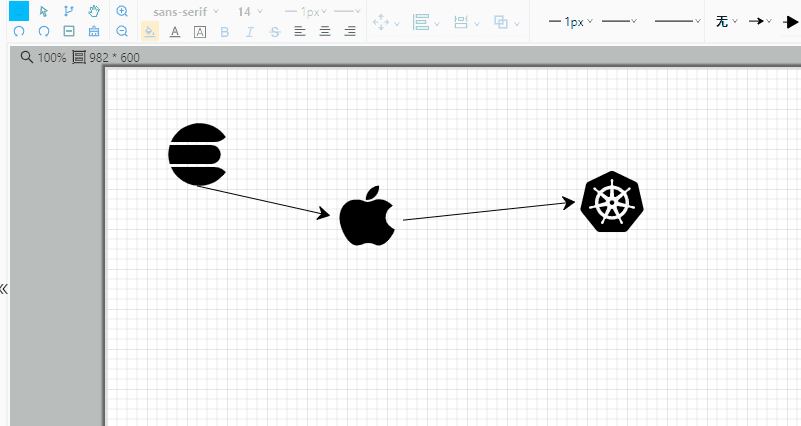Select the arrow pointer tool
This screenshot has width=801, height=426.
point(43,11)
